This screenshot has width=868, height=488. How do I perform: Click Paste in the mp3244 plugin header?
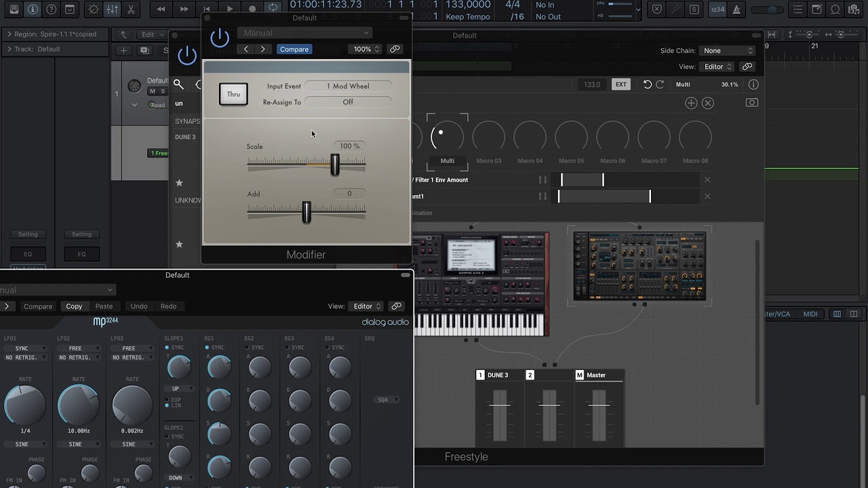(104, 306)
